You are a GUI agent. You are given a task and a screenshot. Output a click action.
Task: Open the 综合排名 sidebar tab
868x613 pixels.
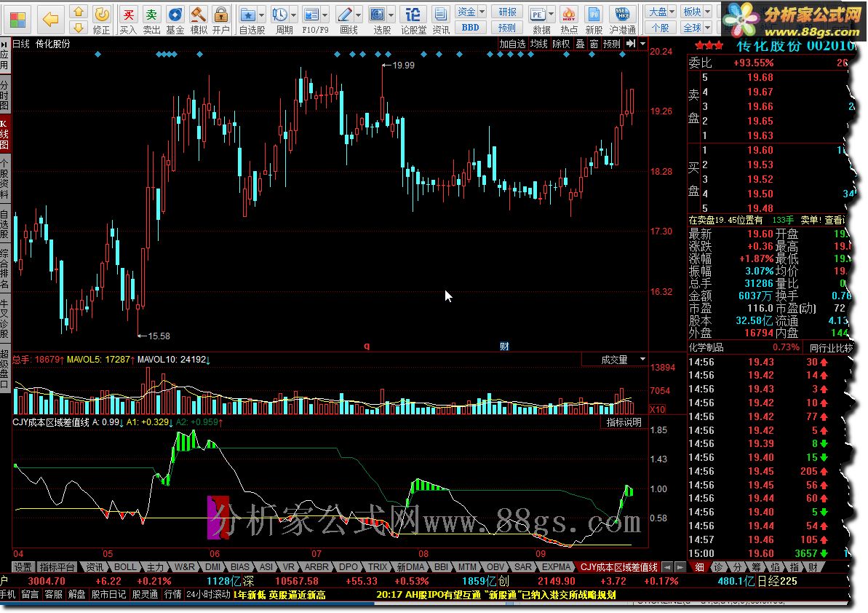tap(4, 269)
